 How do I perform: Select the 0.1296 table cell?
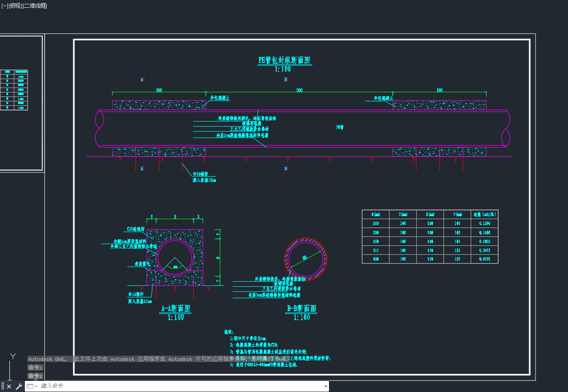point(484,223)
